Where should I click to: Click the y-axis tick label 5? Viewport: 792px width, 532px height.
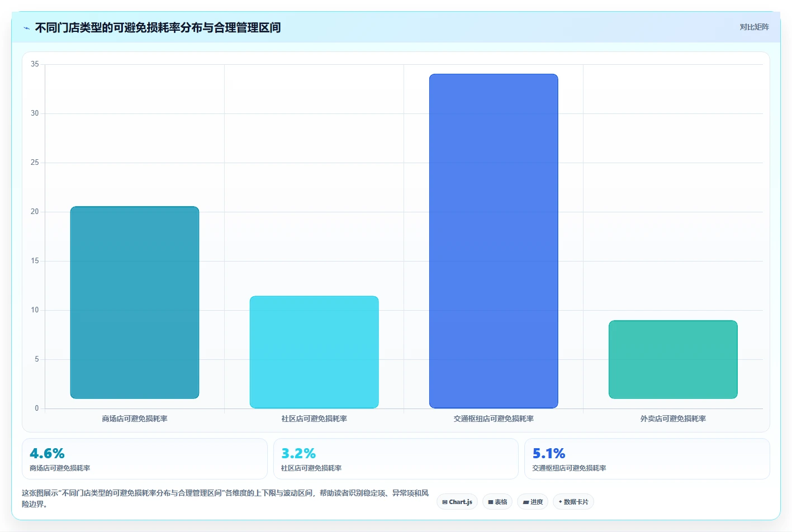37,359
